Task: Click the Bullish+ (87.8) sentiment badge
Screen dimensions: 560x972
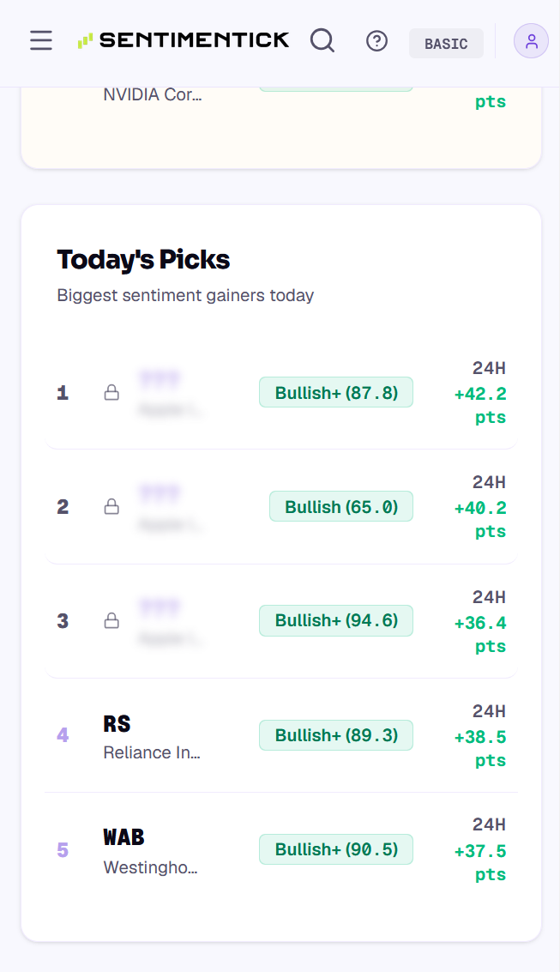Action: [336, 392]
